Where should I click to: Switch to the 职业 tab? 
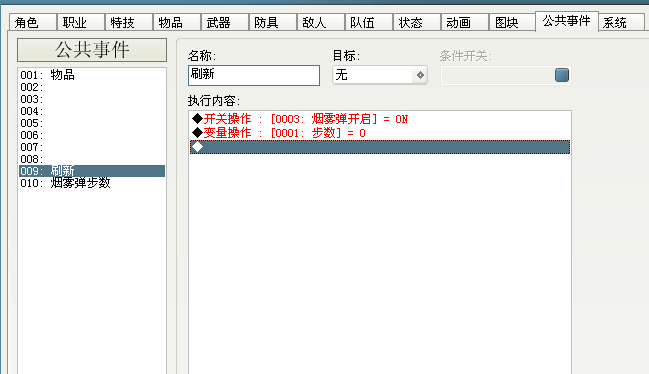(81, 22)
